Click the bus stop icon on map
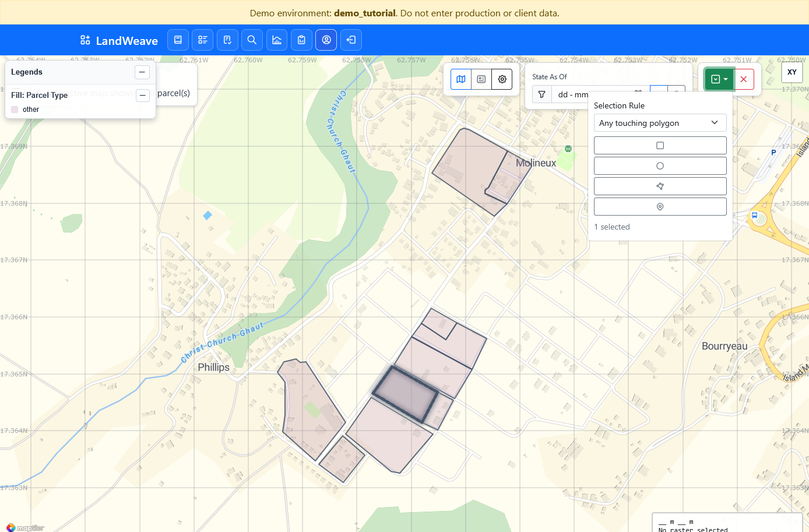This screenshot has width=809, height=532. [754, 216]
